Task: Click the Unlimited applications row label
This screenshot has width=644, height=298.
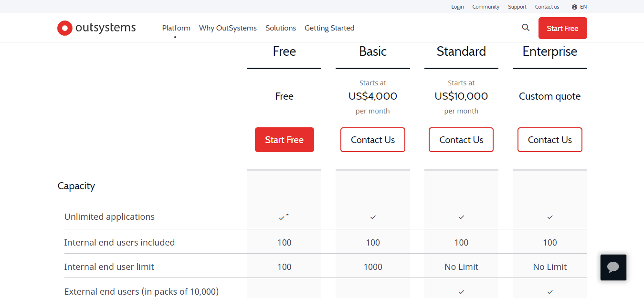Action: [109, 216]
